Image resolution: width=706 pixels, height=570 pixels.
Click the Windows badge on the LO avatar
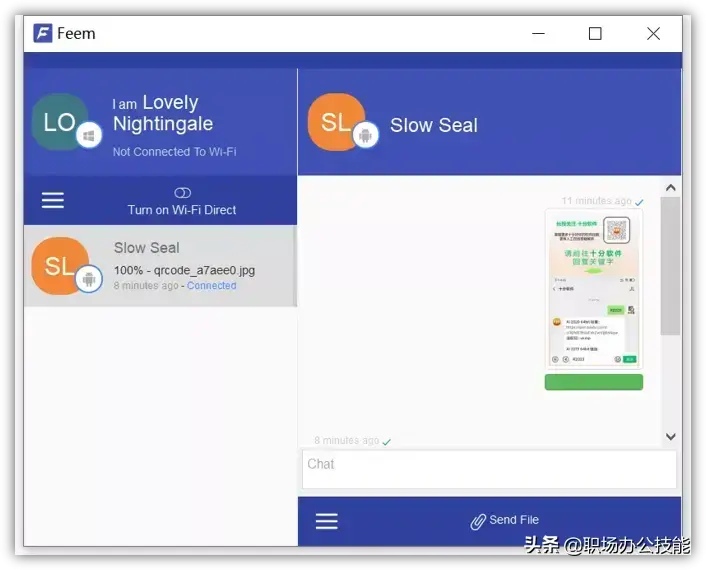(89, 135)
